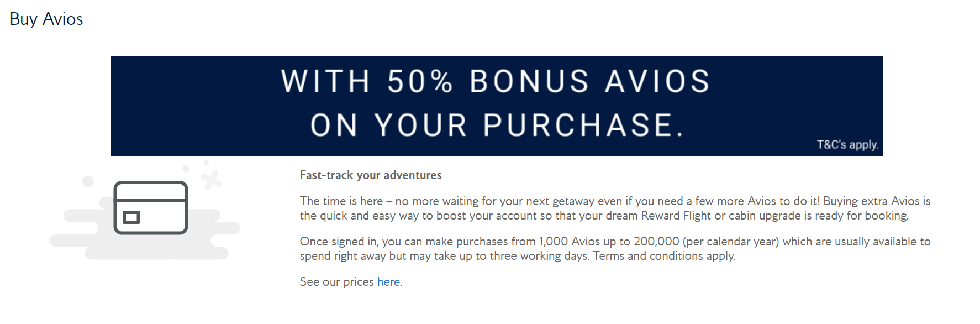This screenshot has width=980, height=324.
Task: Select the "Fast-track your adventures" heading
Action: click(371, 175)
